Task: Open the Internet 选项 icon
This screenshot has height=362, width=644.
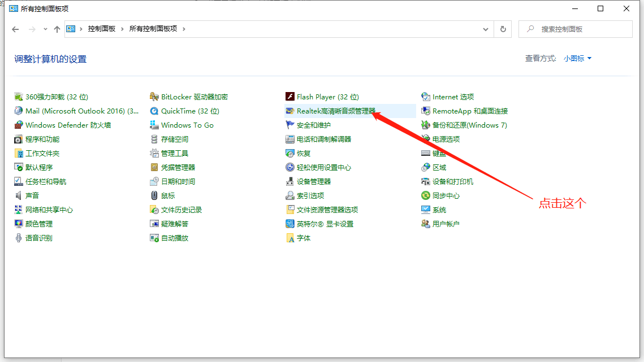Action: [x=426, y=97]
